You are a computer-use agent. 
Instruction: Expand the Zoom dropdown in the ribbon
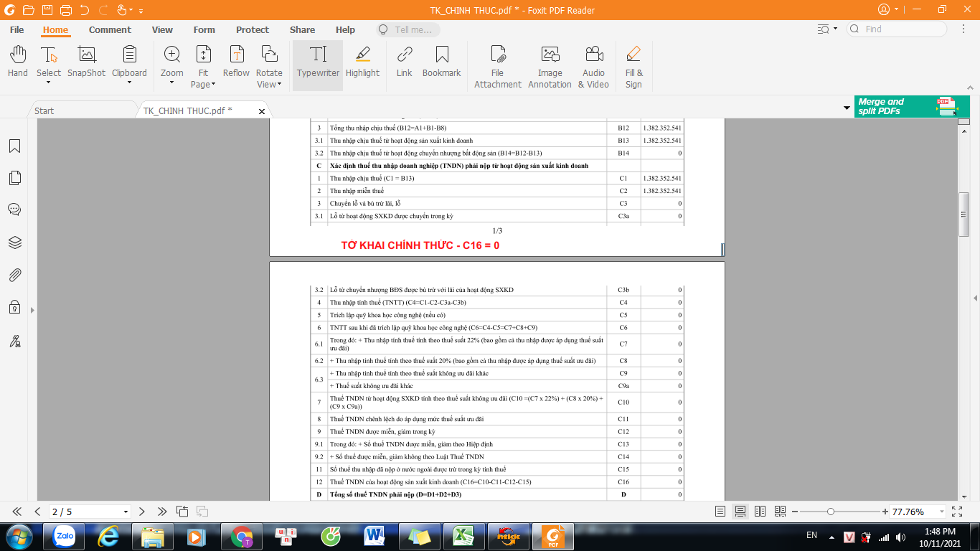(172, 83)
